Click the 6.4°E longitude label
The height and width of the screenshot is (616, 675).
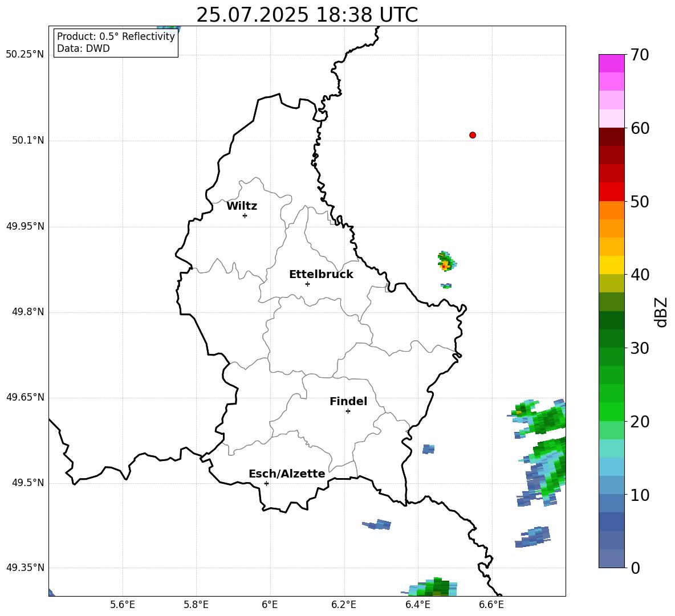[417, 605]
